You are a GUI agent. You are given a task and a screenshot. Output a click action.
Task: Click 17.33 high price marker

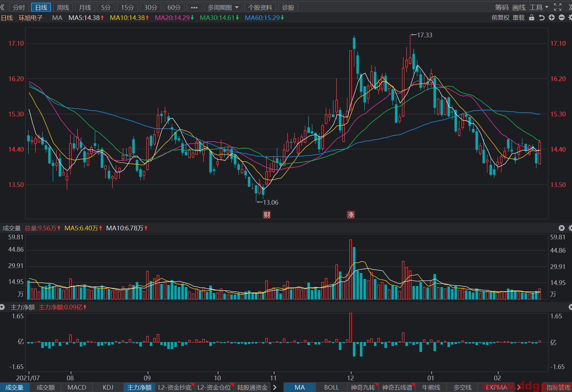pos(422,35)
